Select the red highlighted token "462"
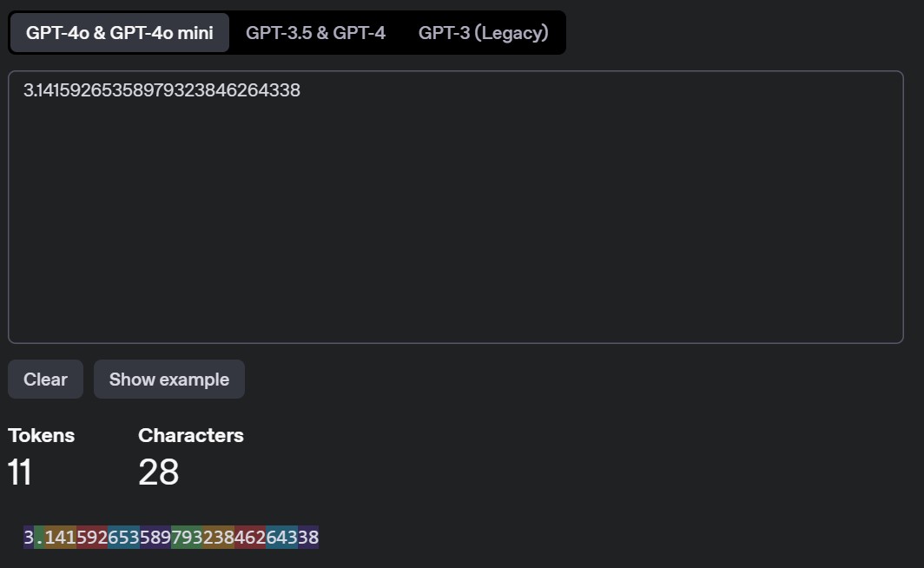Screen dimensions: 924x568 coord(250,538)
